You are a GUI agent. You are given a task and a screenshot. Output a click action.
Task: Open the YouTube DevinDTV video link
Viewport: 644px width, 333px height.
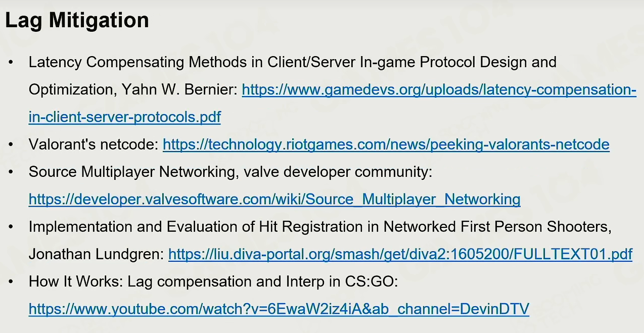279,308
